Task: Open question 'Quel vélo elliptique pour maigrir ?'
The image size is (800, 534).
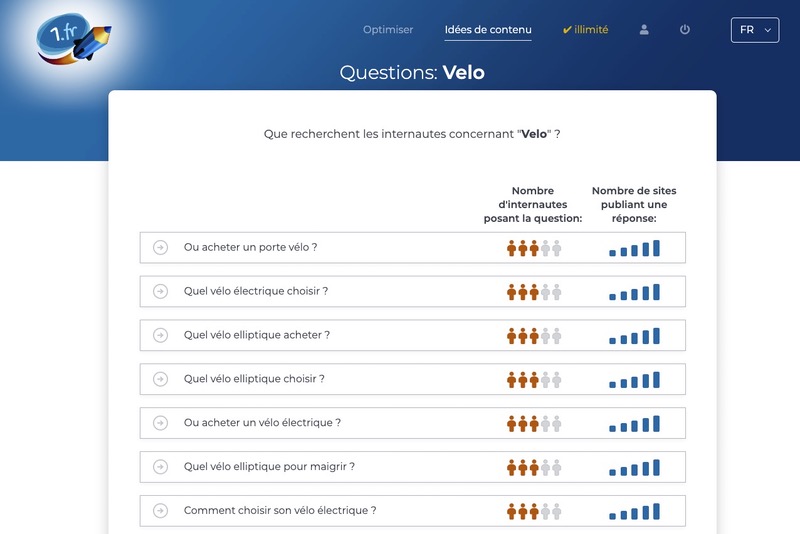Action: 269,467
